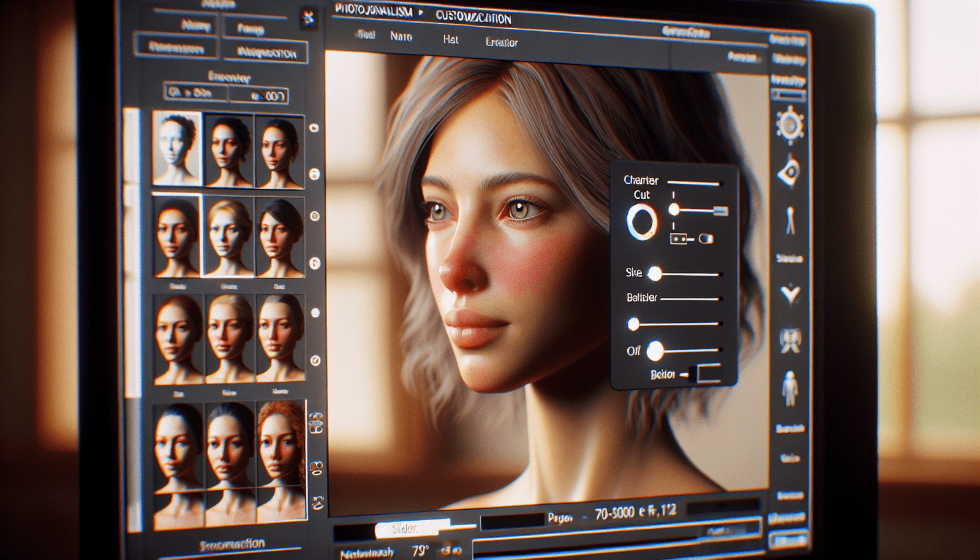
Task: Click the Ske slider handle
Action: pos(655,273)
